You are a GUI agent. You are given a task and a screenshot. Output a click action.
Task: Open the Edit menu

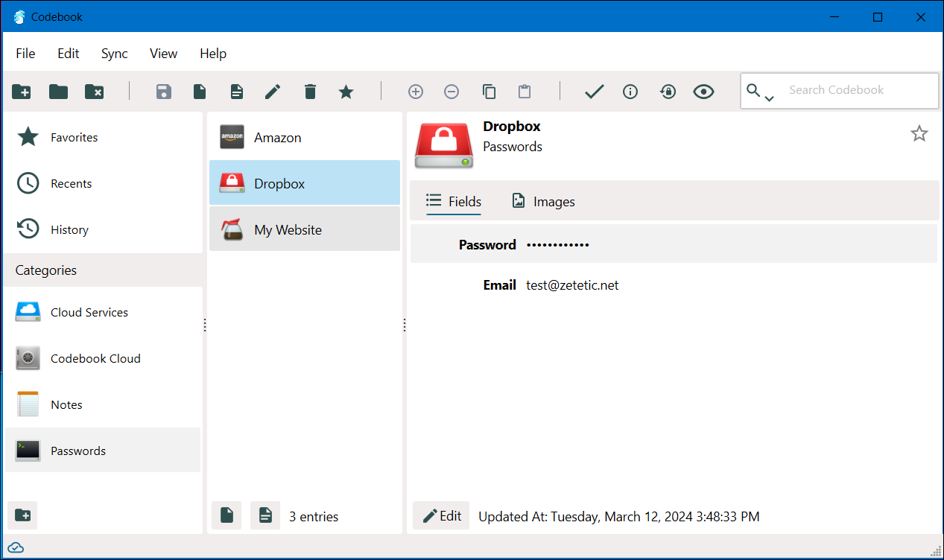pos(69,54)
